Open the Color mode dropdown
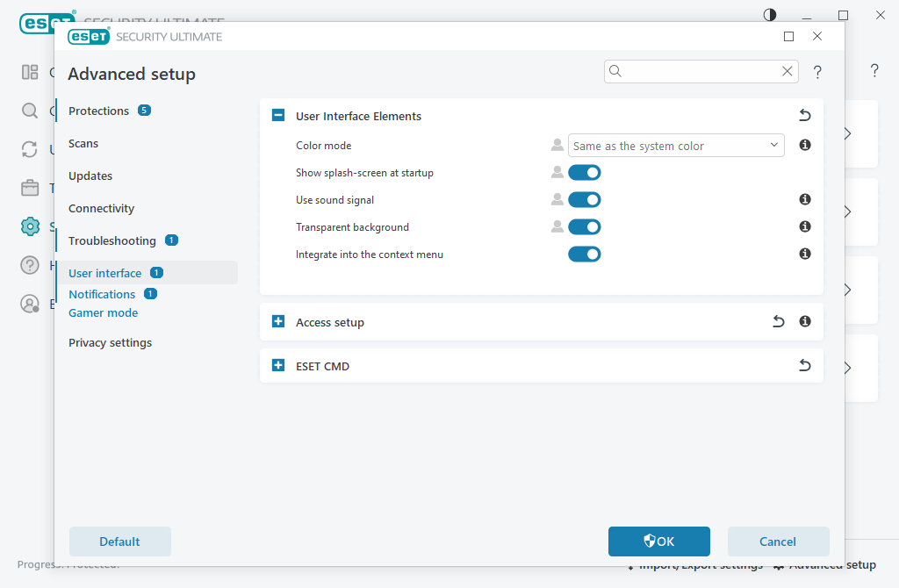The width and height of the screenshot is (899, 588). (x=676, y=146)
